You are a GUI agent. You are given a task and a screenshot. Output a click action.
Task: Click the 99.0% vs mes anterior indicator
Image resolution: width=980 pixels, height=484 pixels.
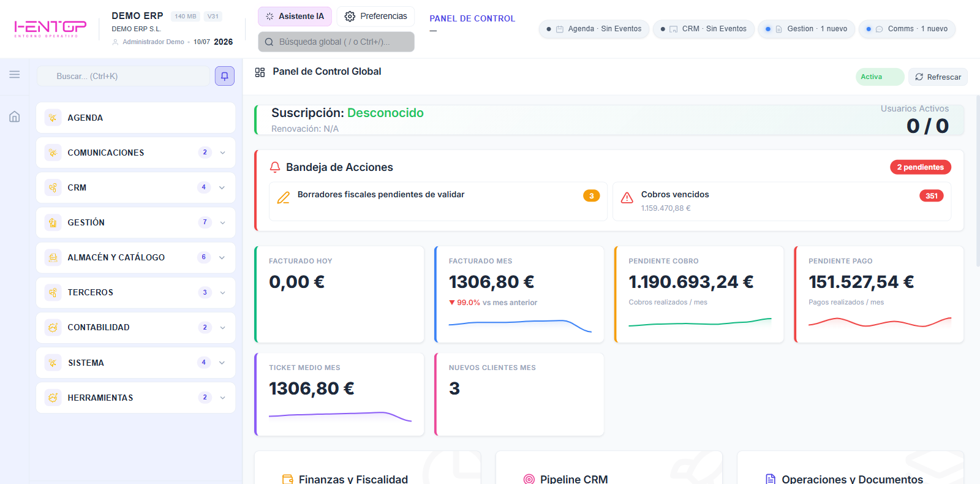point(493,303)
